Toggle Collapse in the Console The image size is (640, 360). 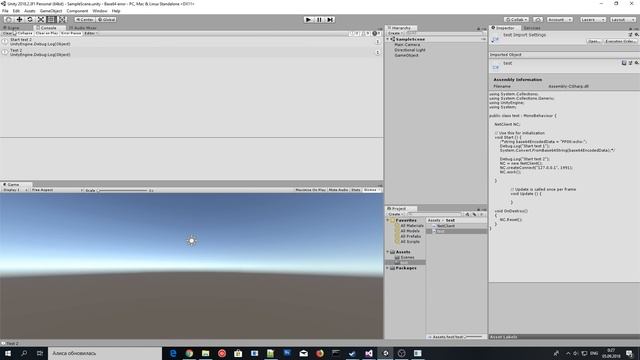point(24,33)
